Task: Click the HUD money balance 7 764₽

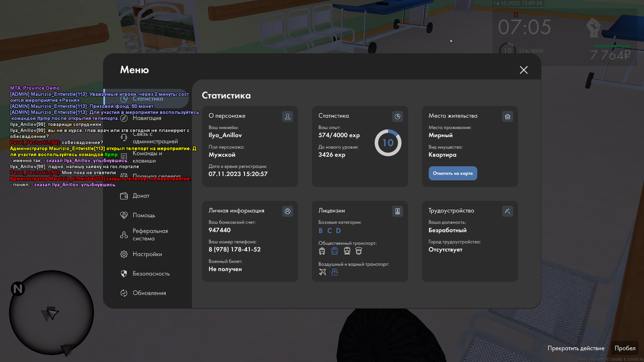Action: [611, 55]
